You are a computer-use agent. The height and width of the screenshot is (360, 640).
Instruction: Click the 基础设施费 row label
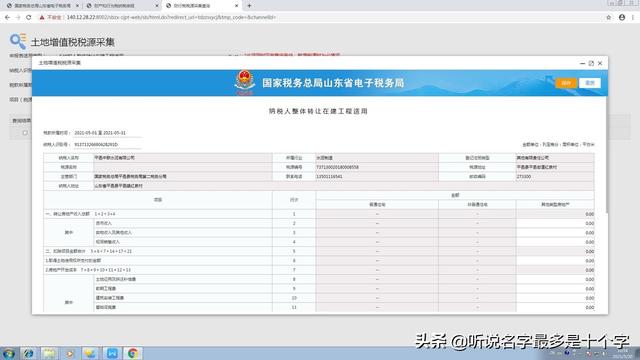click(x=106, y=307)
